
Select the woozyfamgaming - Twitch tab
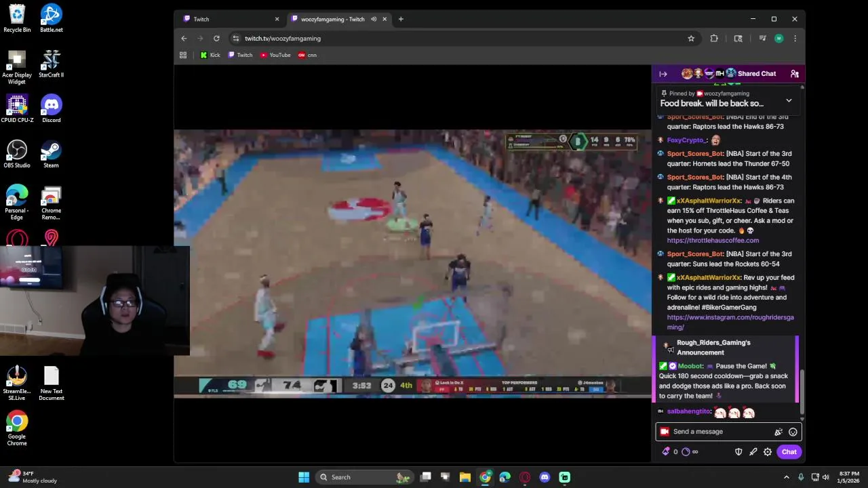point(332,19)
